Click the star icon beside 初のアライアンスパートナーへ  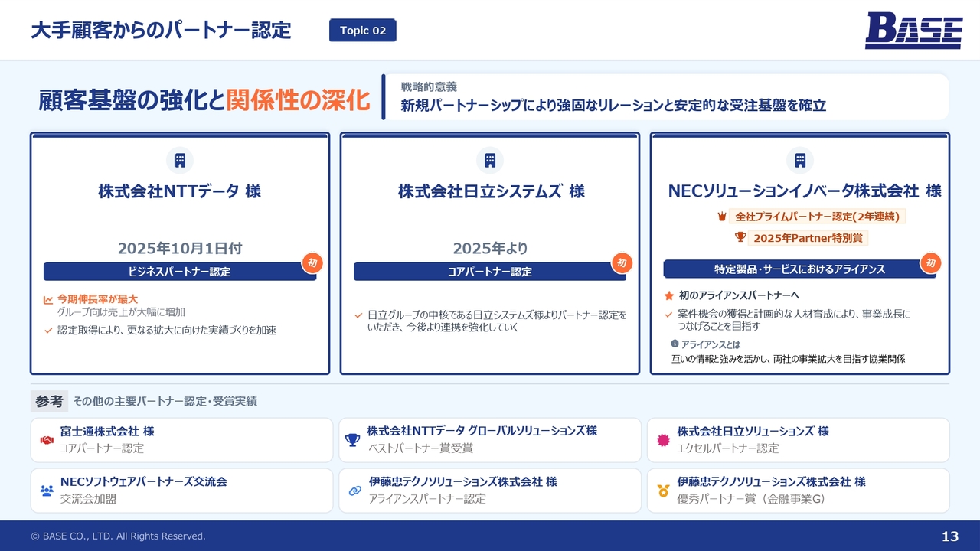[668, 295]
